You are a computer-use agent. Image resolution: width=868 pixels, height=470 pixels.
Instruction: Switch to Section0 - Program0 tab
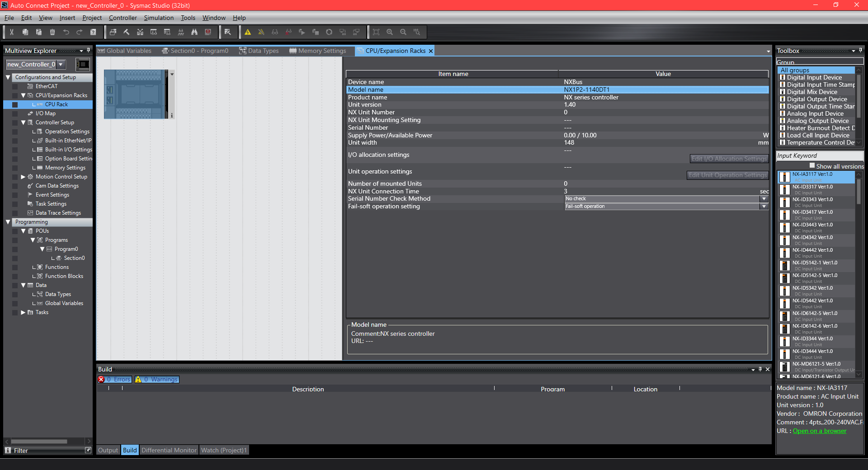click(x=195, y=51)
